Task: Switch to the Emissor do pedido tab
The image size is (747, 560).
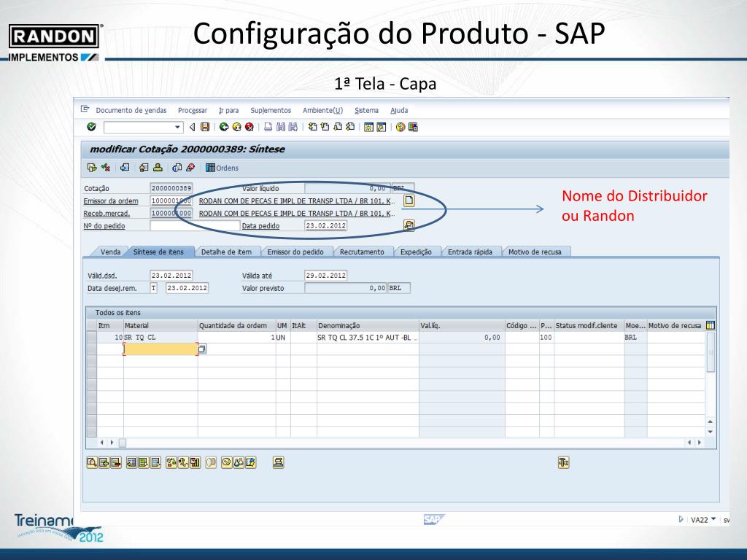Action: tap(295, 252)
